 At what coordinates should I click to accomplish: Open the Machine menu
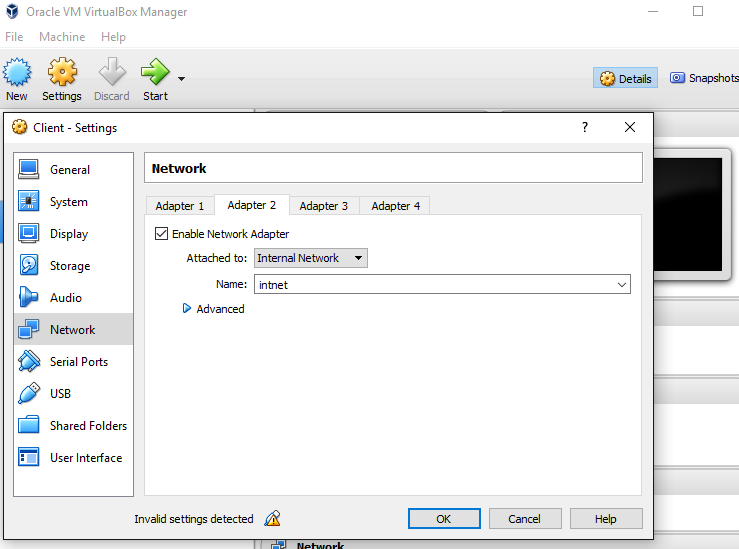coord(62,37)
